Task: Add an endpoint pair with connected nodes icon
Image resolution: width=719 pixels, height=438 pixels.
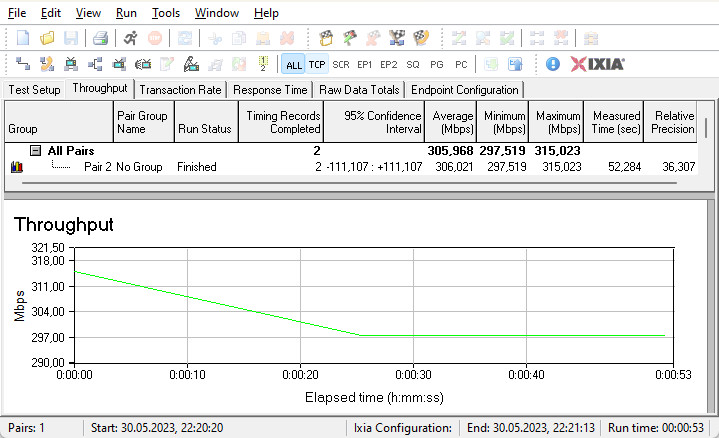Action: [x=23, y=64]
